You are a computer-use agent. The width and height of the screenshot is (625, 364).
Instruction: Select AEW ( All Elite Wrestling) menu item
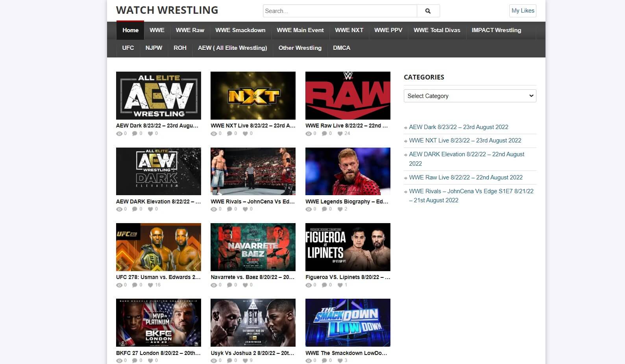[x=232, y=48]
